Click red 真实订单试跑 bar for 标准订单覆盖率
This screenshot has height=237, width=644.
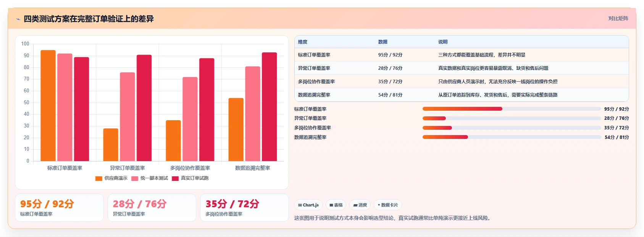[81, 109]
